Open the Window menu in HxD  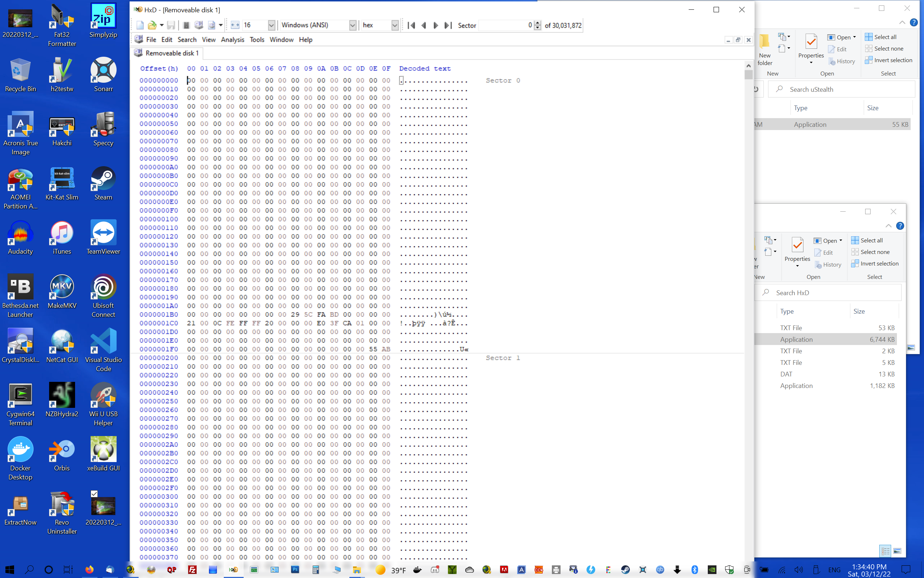coord(282,39)
